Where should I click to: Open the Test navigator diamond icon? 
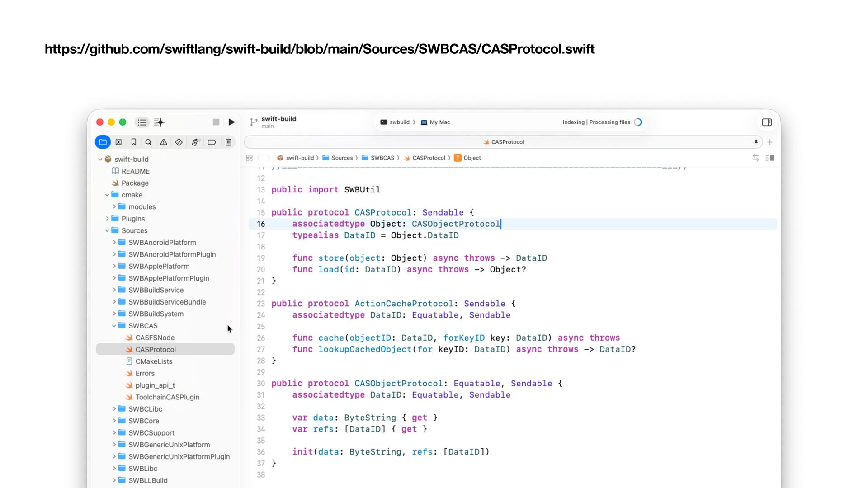(179, 142)
